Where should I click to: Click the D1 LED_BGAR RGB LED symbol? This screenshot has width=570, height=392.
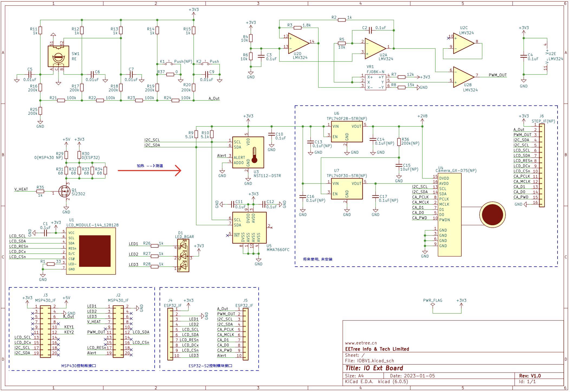183,256
